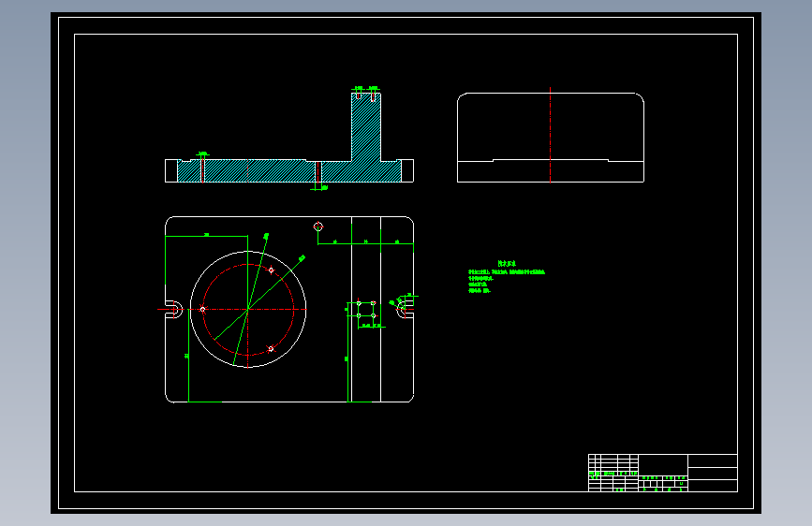Select the top bolt hole on the red circle
Image resolution: width=812 pixels, height=526 pixels.
(271, 270)
